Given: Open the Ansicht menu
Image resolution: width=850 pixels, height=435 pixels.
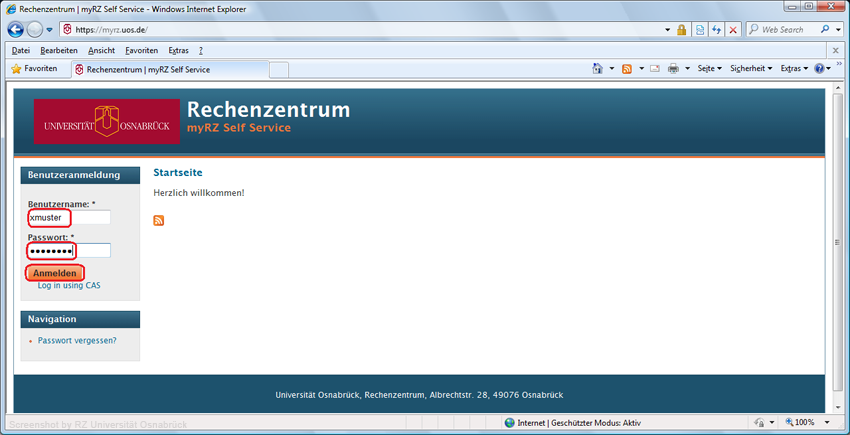Looking at the screenshot, I should (101, 50).
